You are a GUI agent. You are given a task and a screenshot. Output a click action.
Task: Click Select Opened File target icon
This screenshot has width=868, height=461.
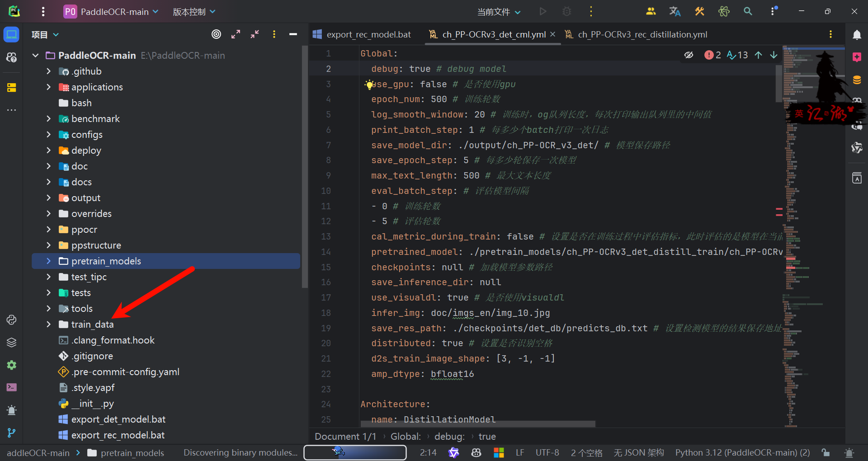217,34
